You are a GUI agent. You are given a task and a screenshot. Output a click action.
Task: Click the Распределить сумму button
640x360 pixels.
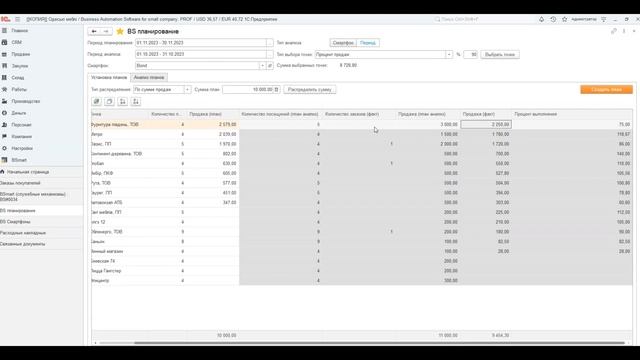[310, 89]
